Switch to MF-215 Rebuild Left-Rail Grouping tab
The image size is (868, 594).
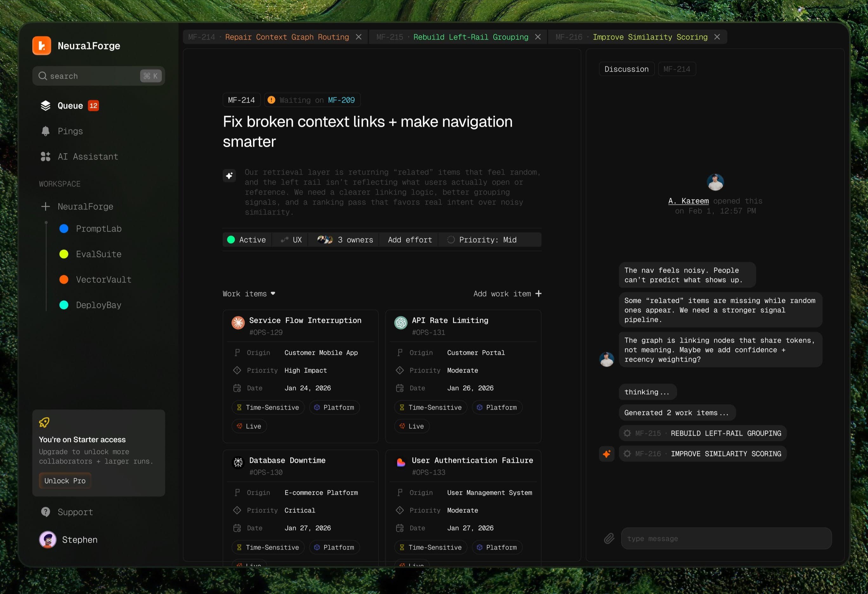coord(470,37)
